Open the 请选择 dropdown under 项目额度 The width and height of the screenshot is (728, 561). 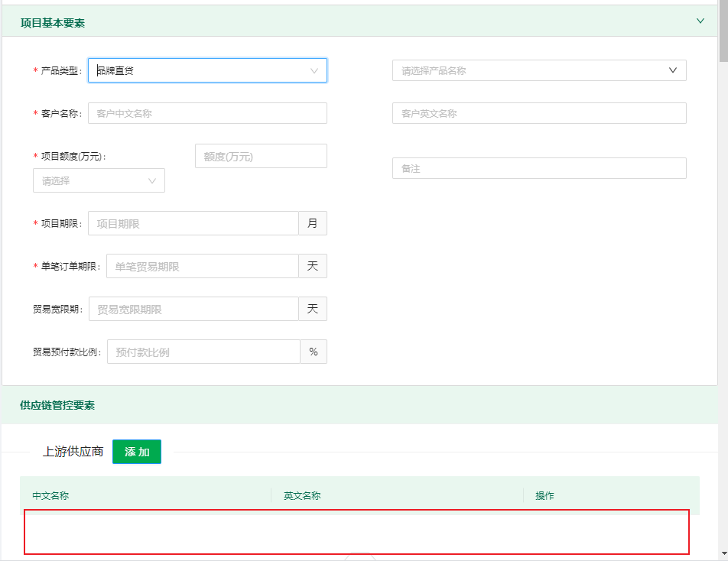99,180
